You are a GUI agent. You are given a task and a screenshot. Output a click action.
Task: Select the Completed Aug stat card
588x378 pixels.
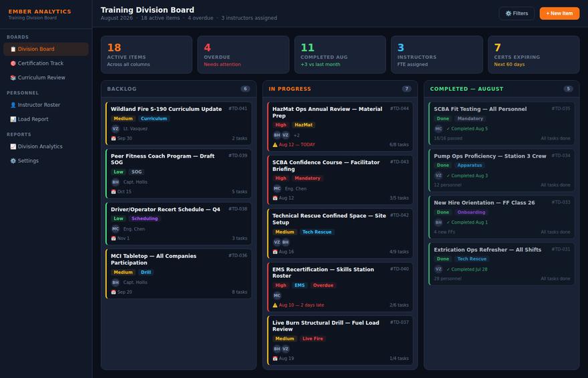339,55
